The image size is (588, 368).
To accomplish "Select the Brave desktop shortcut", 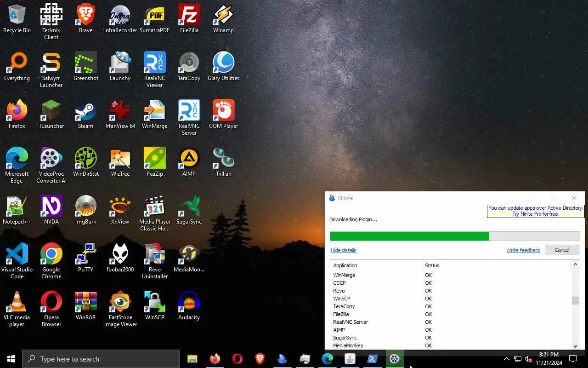I will (85, 19).
